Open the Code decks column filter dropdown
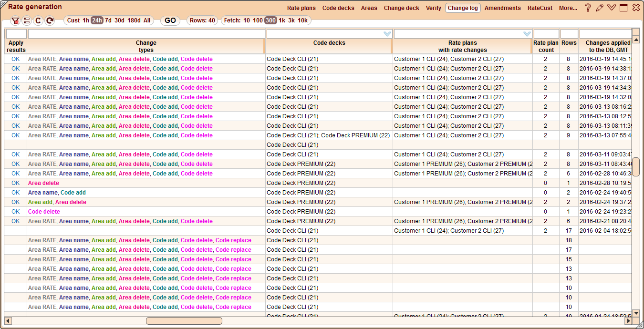Image resolution: width=644 pixels, height=329 pixels. point(386,33)
